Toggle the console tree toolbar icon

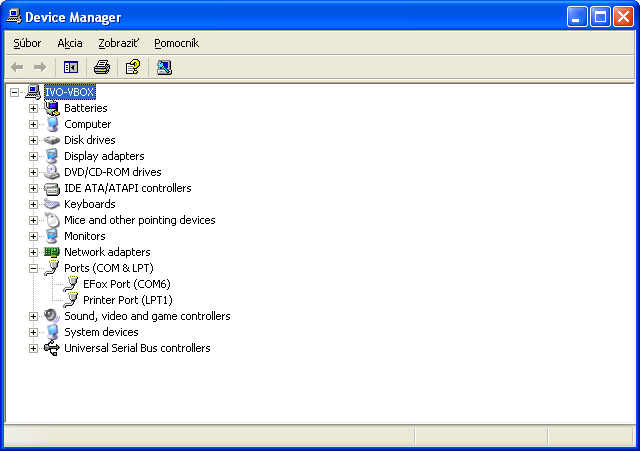tap(71, 67)
